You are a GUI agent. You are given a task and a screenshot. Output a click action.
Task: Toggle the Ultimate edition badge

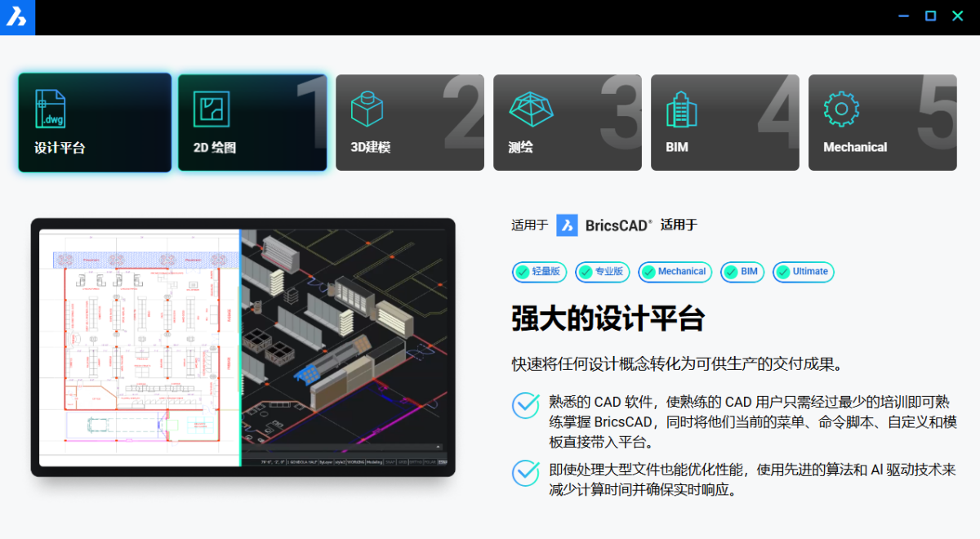coord(802,272)
